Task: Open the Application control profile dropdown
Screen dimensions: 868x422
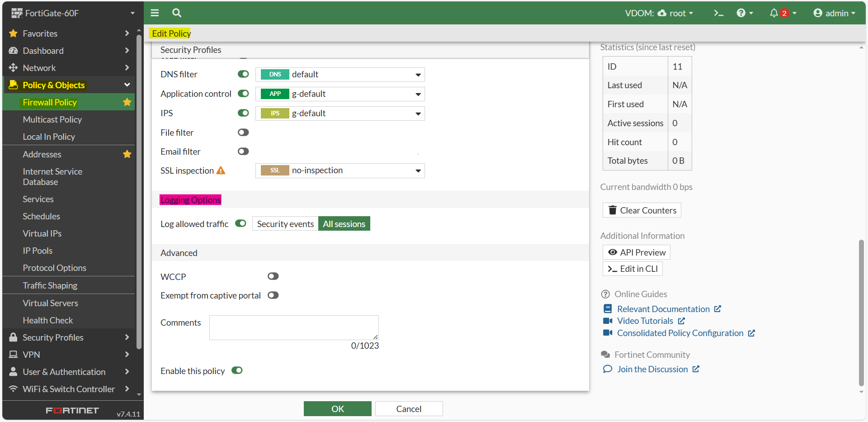Action: click(x=340, y=94)
